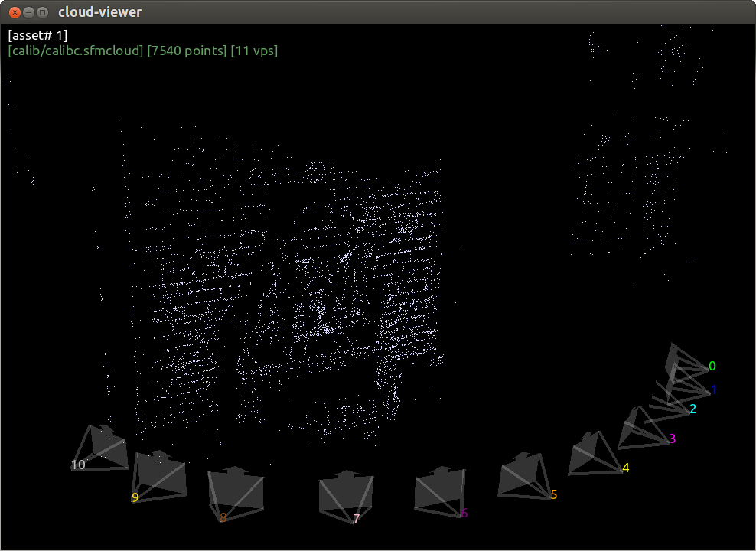Click the cloud-viewer window title

99,12
